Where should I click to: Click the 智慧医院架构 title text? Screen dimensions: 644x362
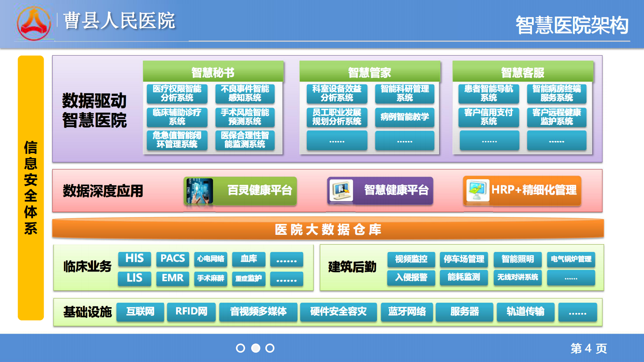tap(572, 25)
